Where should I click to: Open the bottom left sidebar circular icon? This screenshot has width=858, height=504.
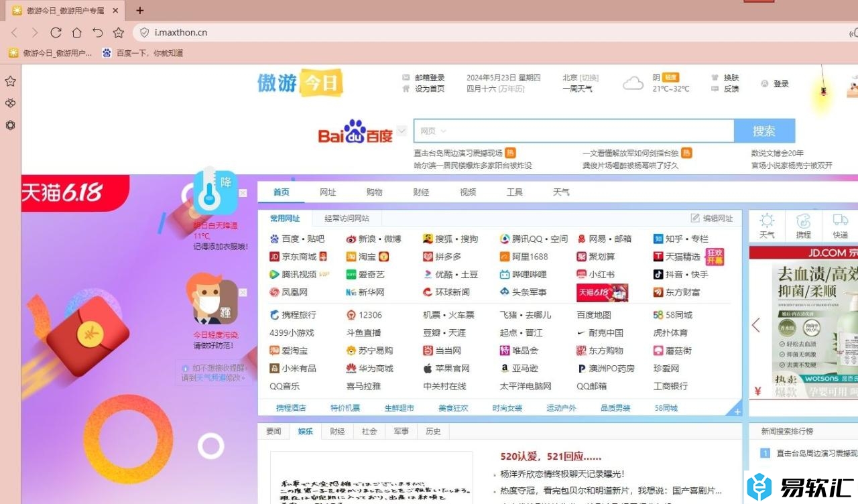coord(10,125)
